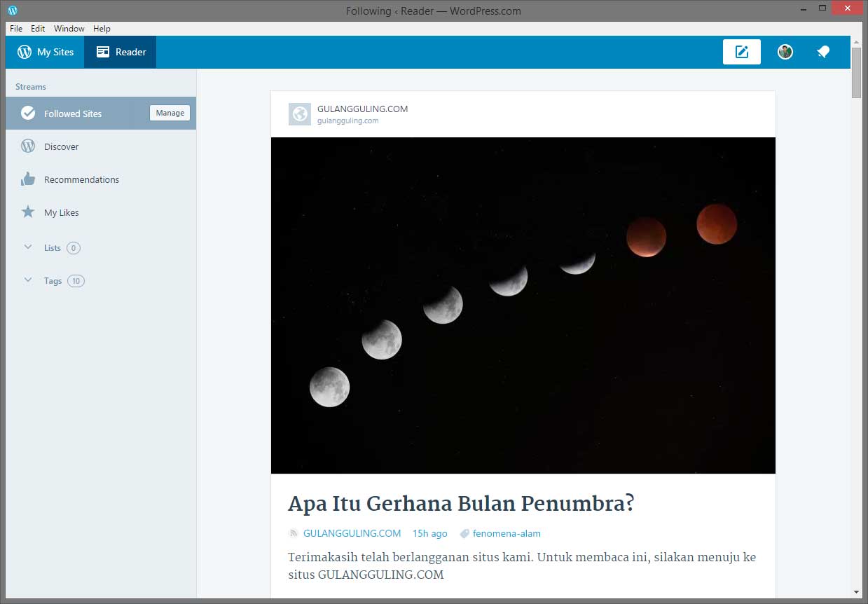Click the GULANGGULING.COM byline link

tap(352, 533)
